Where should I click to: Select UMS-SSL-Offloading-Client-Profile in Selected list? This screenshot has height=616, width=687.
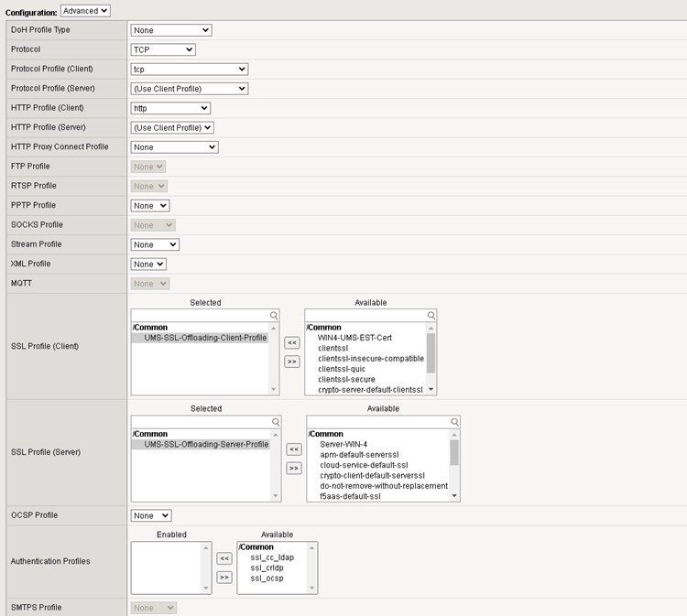coord(205,338)
